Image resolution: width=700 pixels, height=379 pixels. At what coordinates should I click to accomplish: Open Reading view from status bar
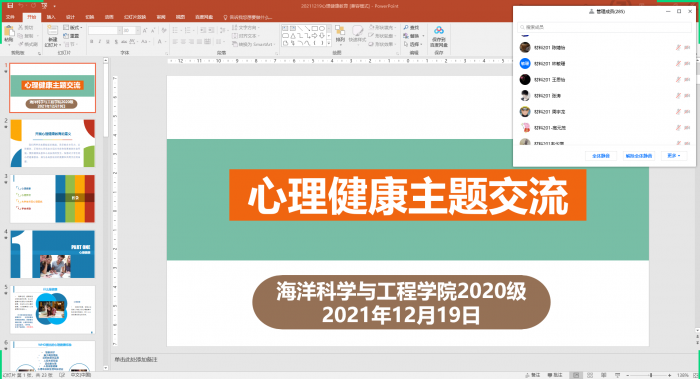[604, 375]
